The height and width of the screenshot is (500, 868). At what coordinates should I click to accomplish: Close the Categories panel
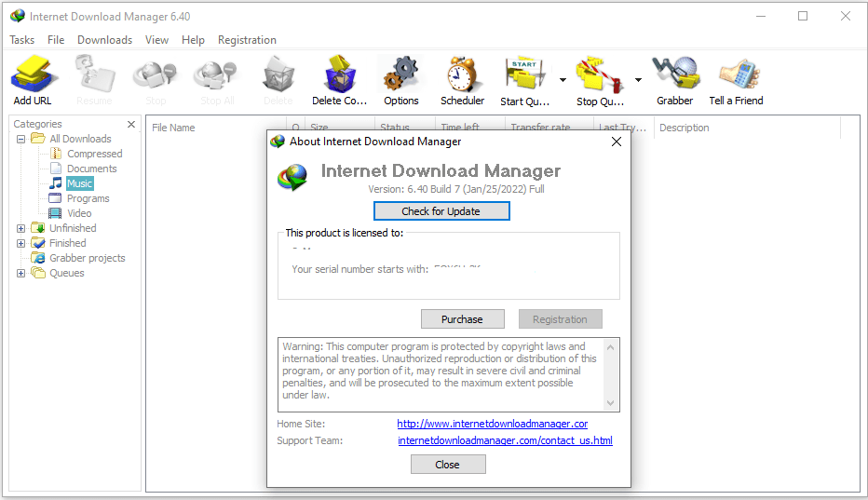(x=131, y=124)
